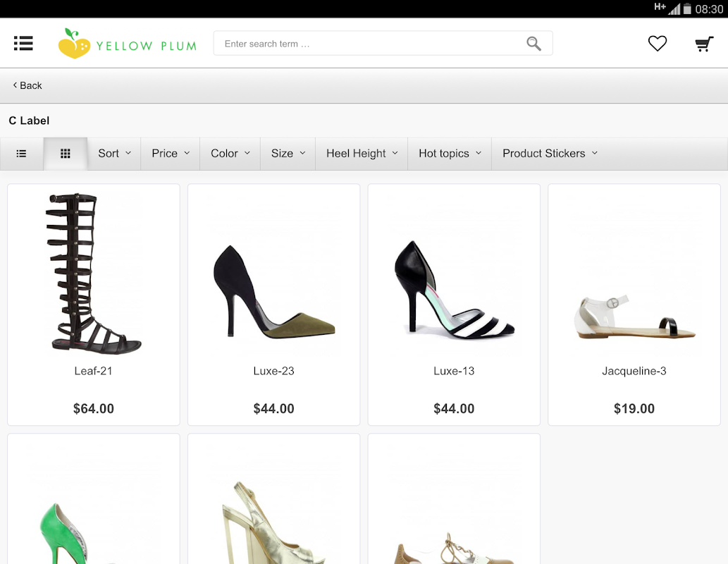Viewport: 728px width, 564px height.
Task: Click the C Label category heading
Action: tap(30, 121)
